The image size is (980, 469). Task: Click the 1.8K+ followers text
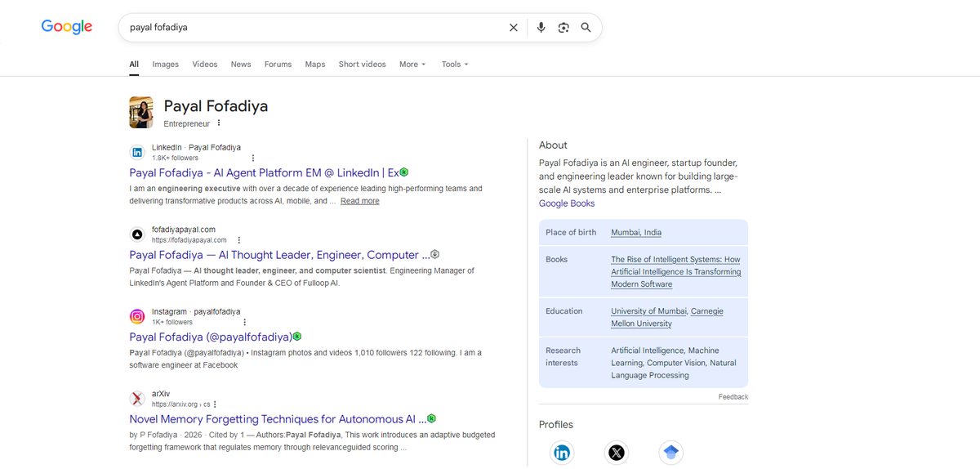(175, 158)
